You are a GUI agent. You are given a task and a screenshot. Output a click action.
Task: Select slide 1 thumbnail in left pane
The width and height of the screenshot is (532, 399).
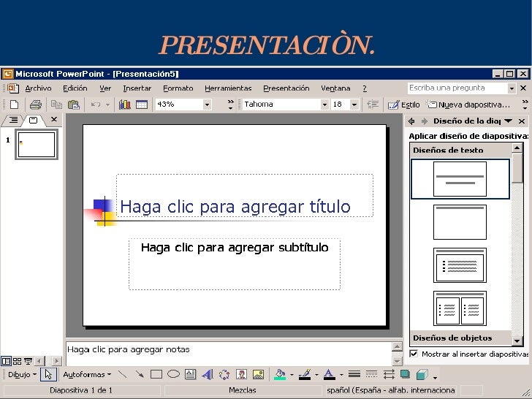click(x=37, y=145)
